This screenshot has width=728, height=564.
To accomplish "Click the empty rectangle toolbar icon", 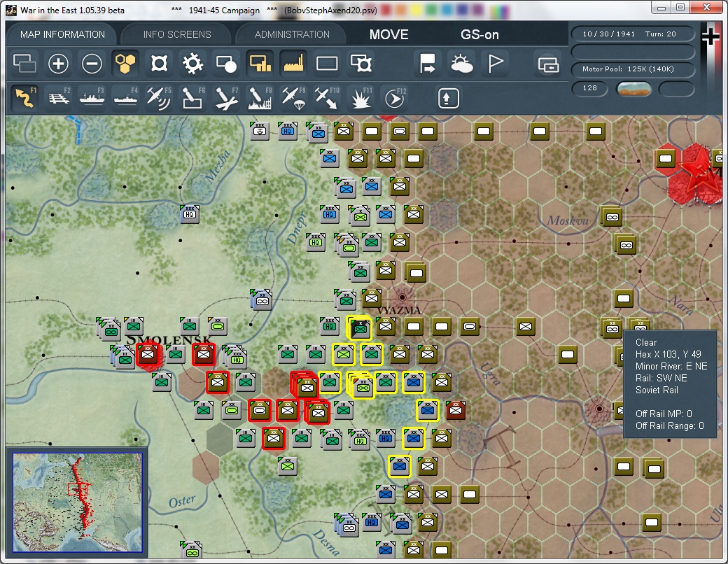I will (x=327, y=63).
